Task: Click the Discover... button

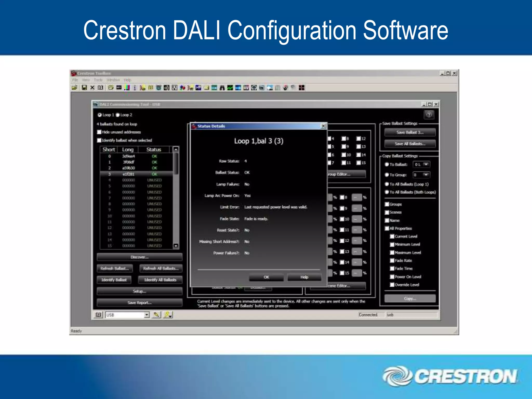Action: coord(139,257)
